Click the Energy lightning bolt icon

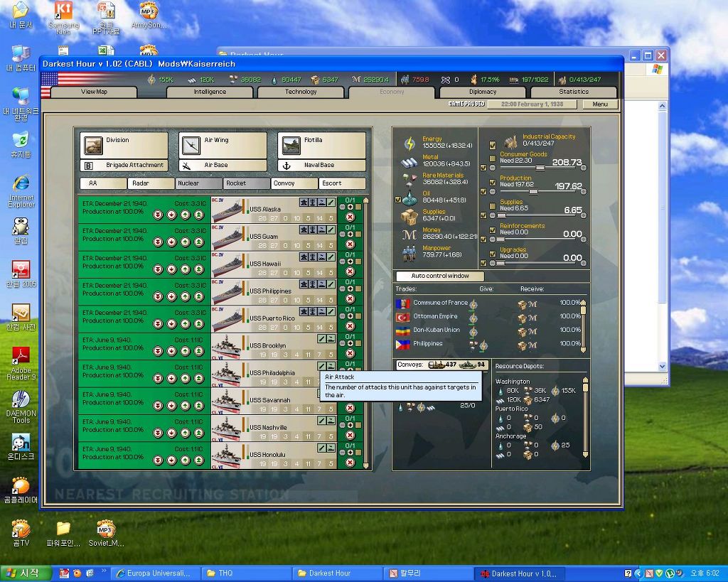point(409,144)
